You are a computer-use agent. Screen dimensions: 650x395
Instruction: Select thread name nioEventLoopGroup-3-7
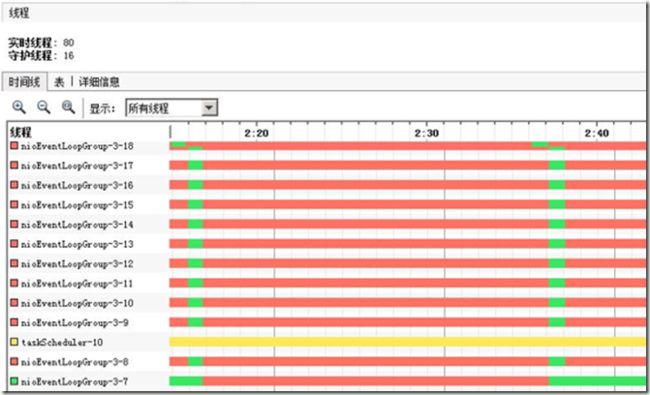pyautogui.click(x=75, y=381)
